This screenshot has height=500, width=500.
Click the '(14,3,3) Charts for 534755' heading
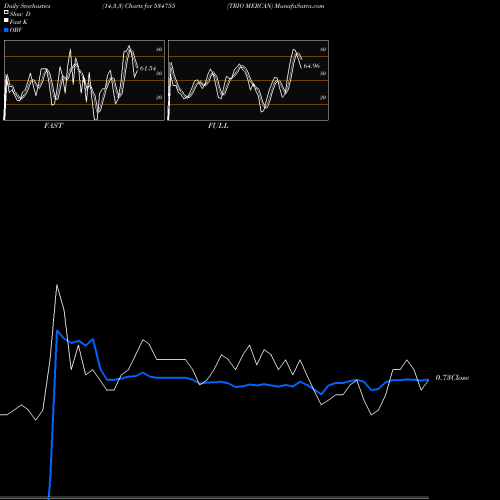pyautogui.click(x=139, y=6)
